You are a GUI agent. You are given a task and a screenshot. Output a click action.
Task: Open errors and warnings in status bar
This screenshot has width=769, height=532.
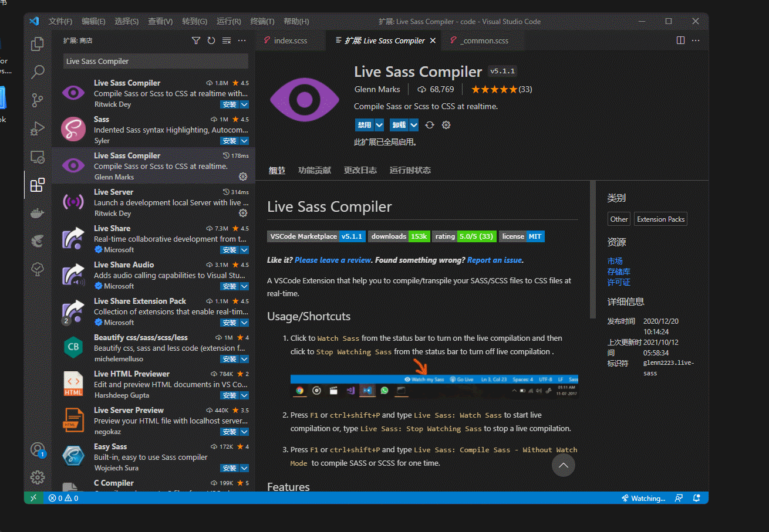coord(63,498)
